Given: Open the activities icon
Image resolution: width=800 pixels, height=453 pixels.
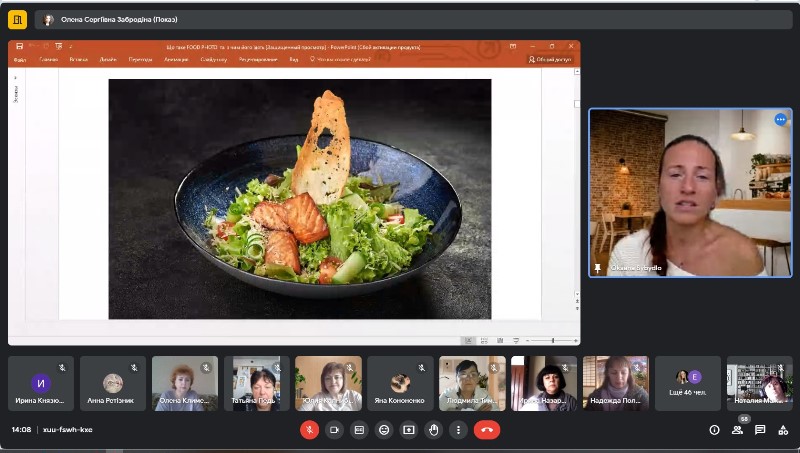Looking at the screenshot, I should pyautogui.click(x=783, y=430).
